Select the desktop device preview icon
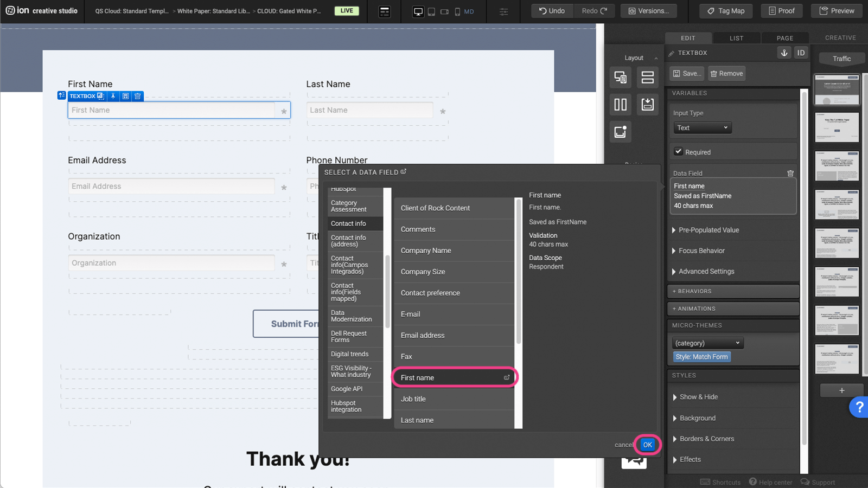Screen dimensions: 868x488 (x=418, y=11)
